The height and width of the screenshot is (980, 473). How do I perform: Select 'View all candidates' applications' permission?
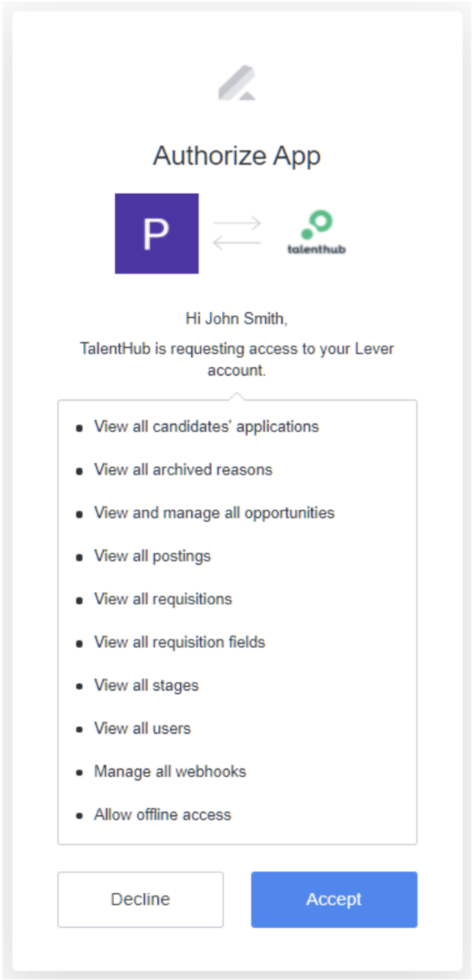tap(206, 426)
